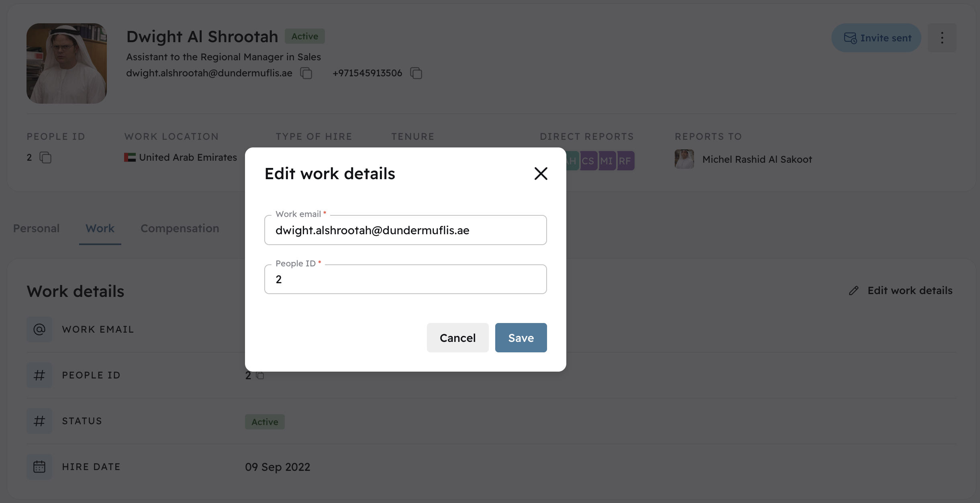This screenshot has height=503, width=980.
Task: Click the envelope icon on Invite sent
Action: (x=850, y=37)
